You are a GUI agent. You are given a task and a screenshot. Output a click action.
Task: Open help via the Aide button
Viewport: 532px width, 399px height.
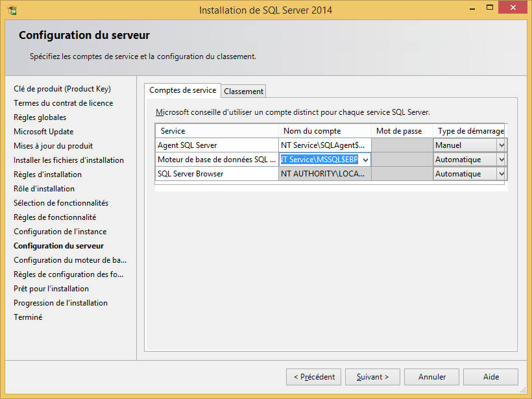point(490,377)
